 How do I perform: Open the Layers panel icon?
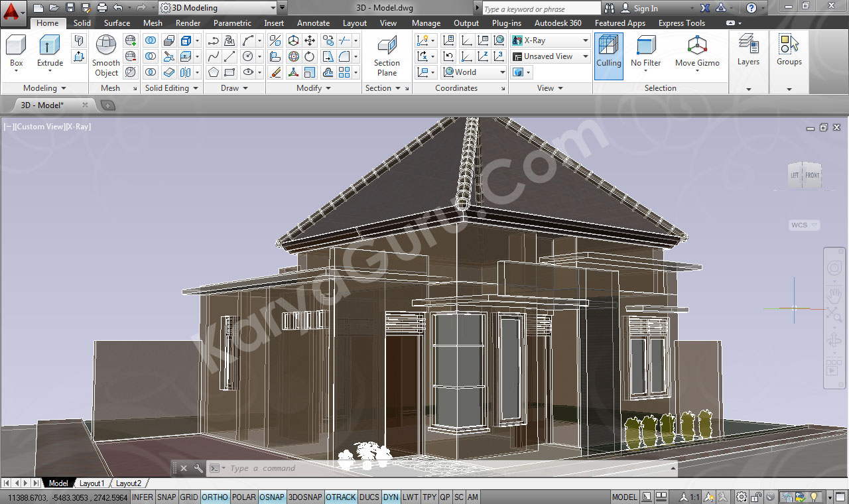(x=748, y=46)
